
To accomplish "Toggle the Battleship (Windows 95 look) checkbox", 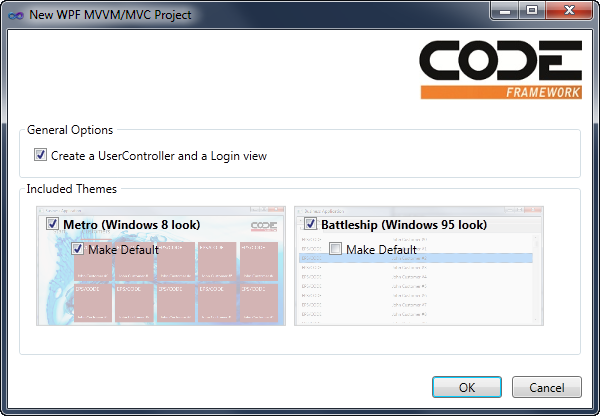I will pyautogui.click(x=310, y=225).
